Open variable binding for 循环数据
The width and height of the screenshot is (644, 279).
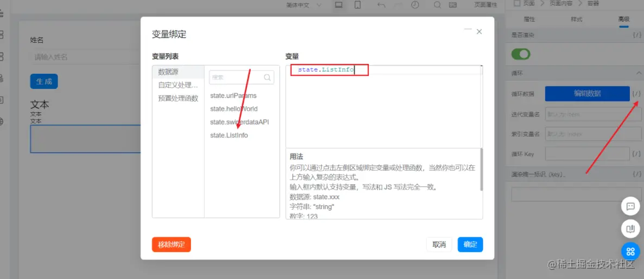636,94
